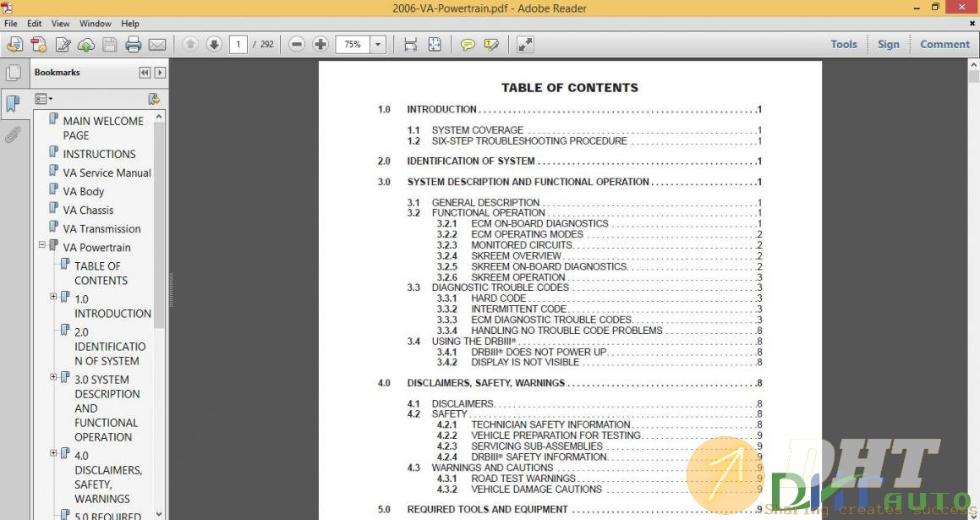Screen dimensions: 980x520
Task: Open the Window menu
Action: (95, 23)
